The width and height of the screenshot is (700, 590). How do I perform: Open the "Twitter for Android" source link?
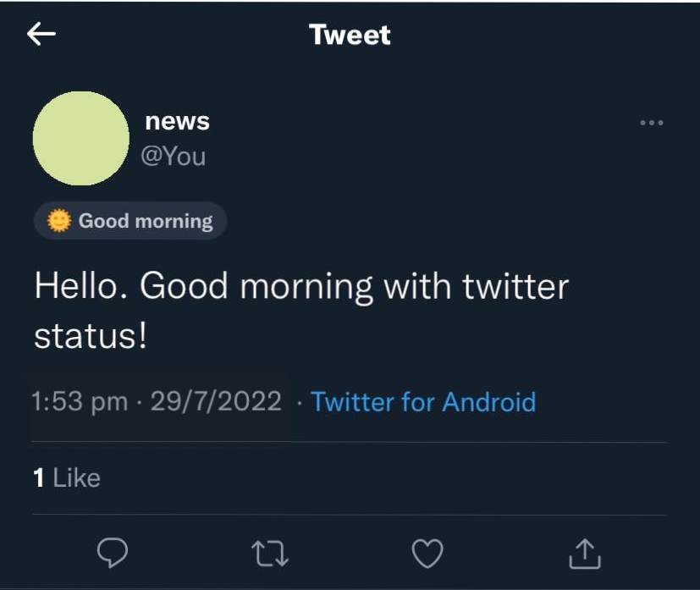point(423,400)
